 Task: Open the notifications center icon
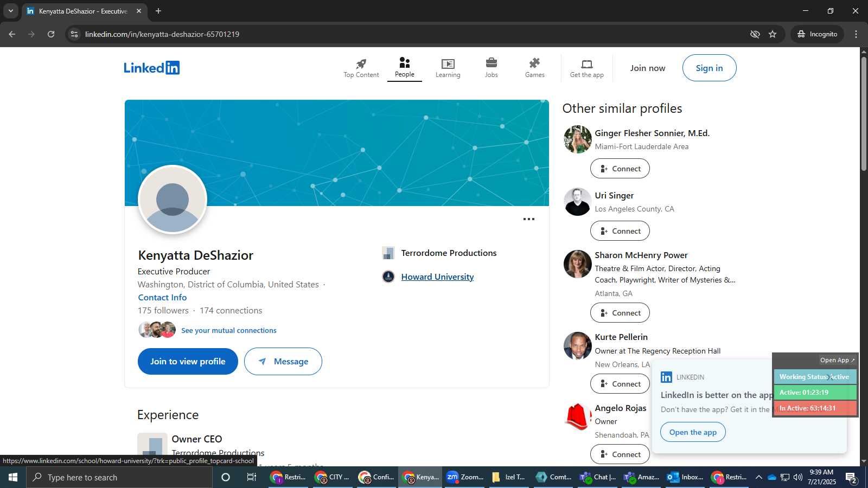coord(851,478)
